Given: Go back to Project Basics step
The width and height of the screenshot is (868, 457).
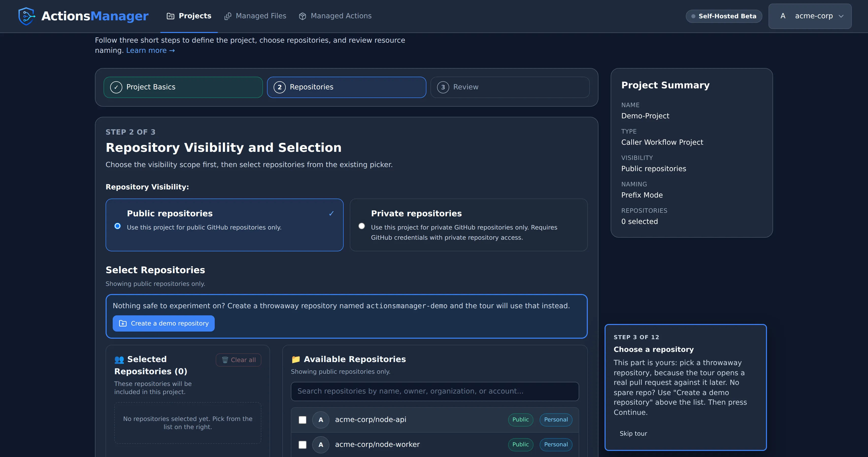Looking at the screenshot, I should click(183, 87).
